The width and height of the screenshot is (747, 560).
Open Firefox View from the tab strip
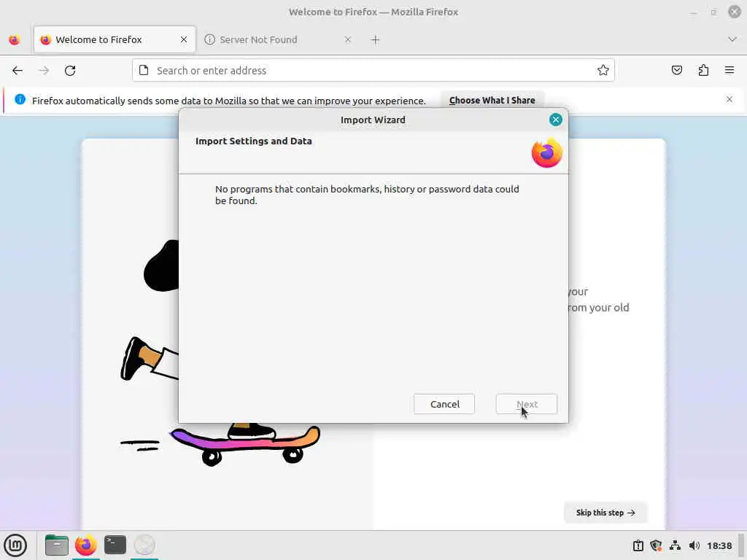point(15,40)
